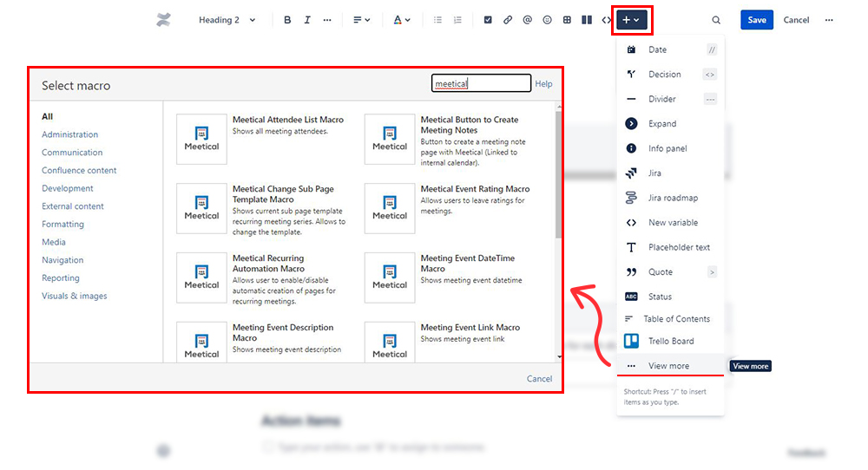Open the more actions menu beside the toolbar Cancel
The image size is (868, 470).
coord(829,20)
